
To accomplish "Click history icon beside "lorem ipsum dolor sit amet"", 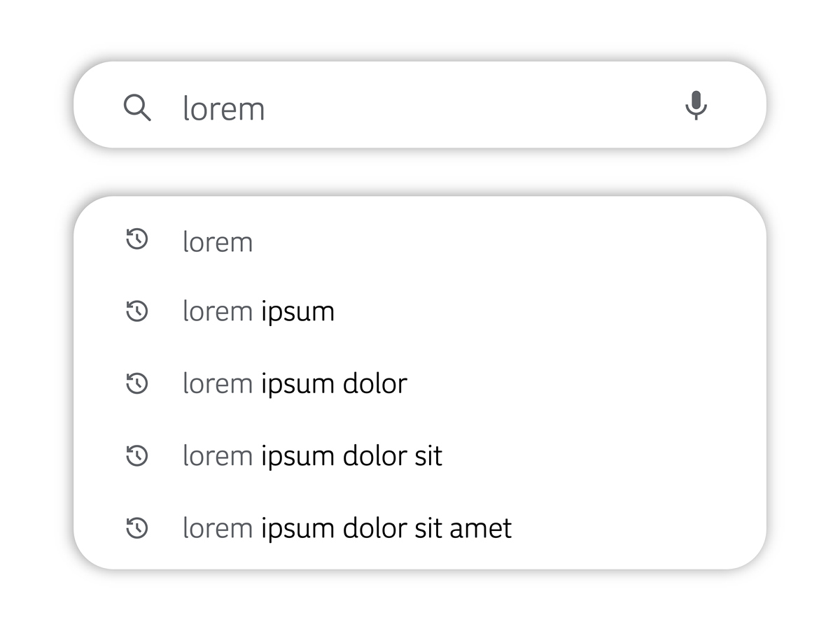I will 137,527.
